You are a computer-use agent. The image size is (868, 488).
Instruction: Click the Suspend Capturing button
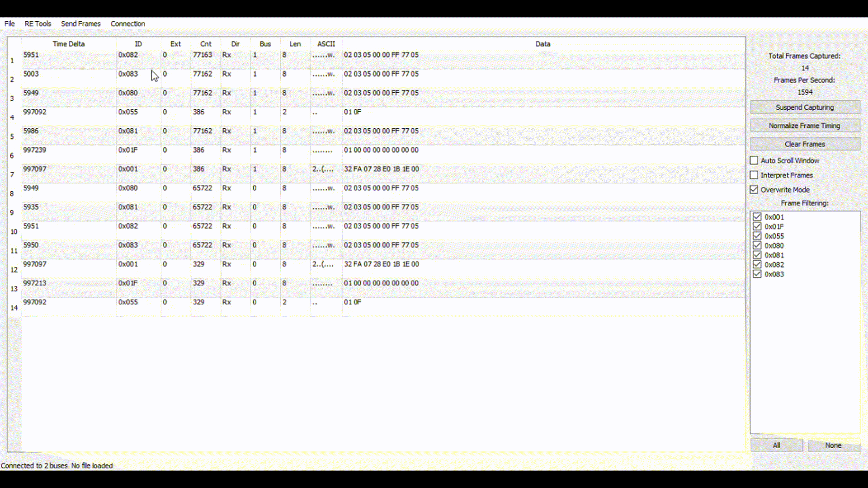[x=805, y=107]
